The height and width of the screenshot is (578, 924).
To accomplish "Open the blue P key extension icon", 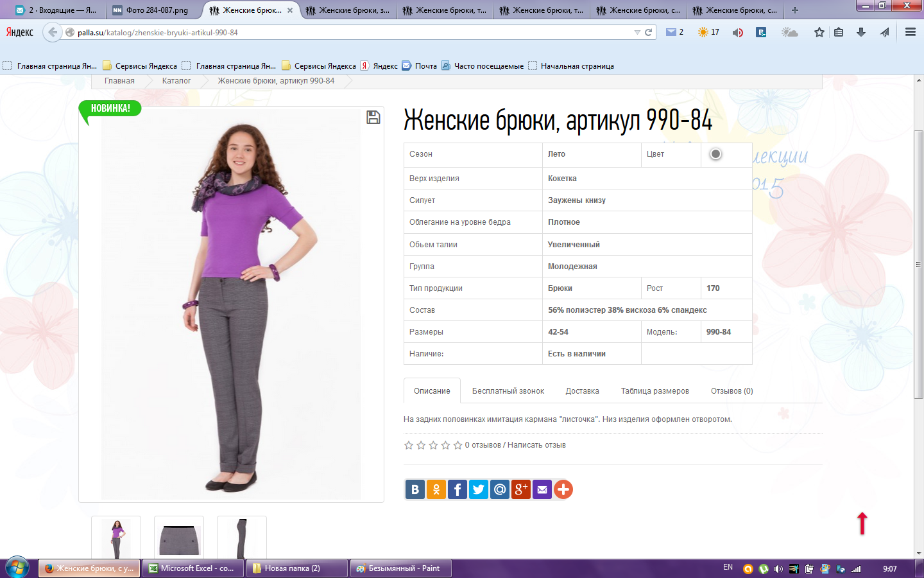I will click(x=761, y=32).
